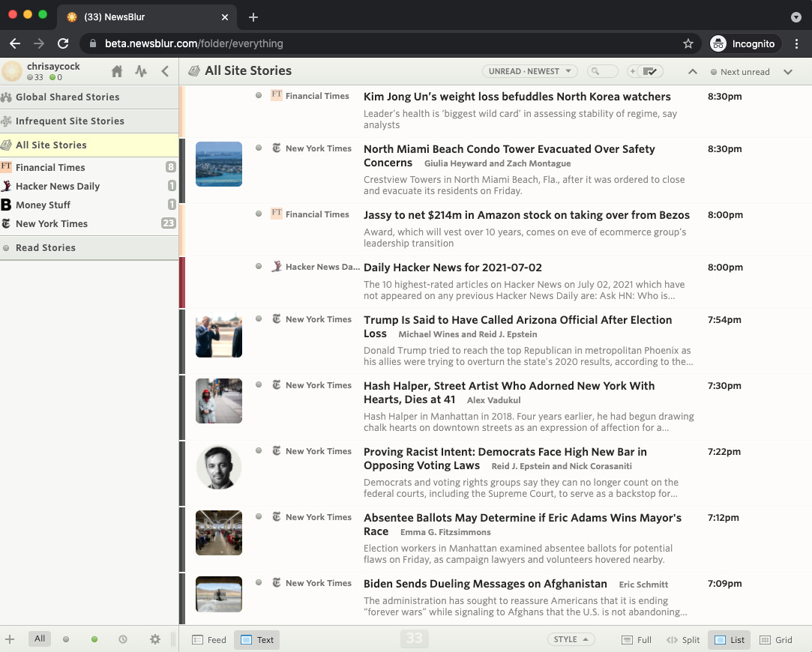812x652 pixels.
Task: Toggle read dot on Hash Halper story
Action: point(259,384)
